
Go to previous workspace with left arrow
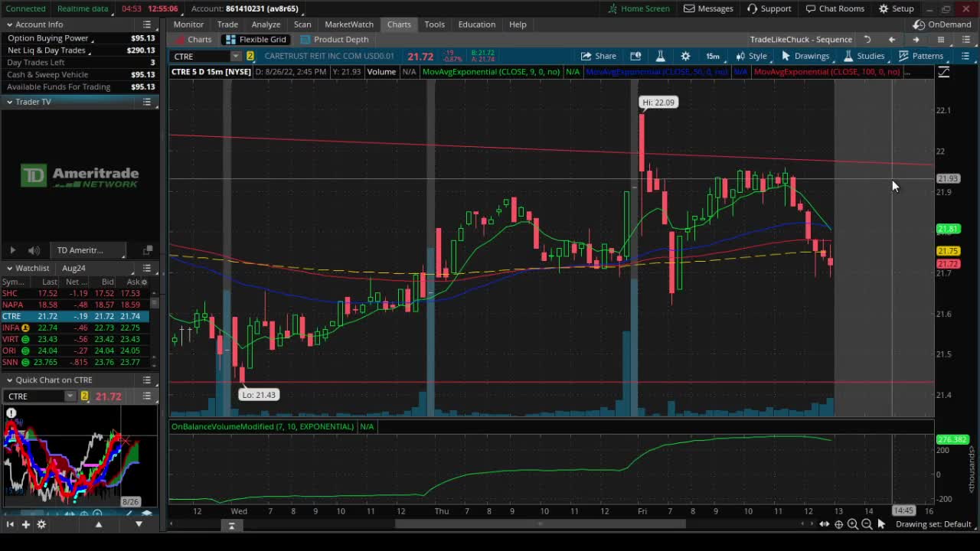click(892, 40)
